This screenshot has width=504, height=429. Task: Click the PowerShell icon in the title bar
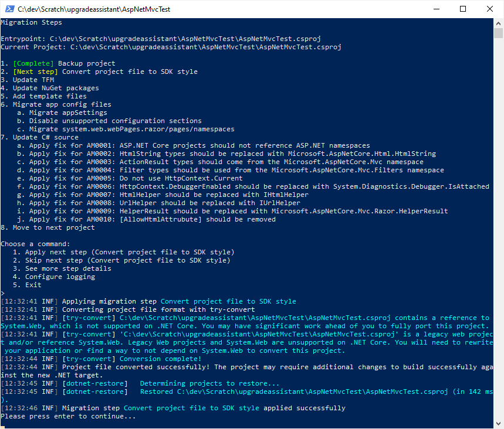point(8,9)
